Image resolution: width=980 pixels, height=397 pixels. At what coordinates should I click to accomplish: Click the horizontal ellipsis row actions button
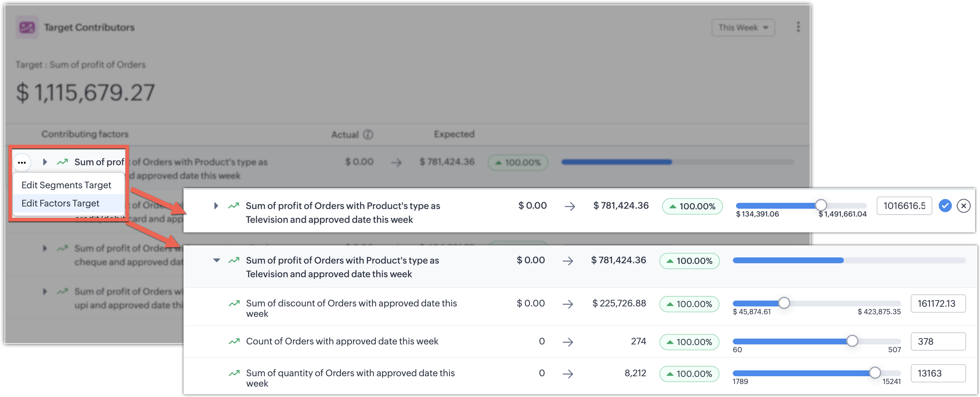[x=22, y=162]
